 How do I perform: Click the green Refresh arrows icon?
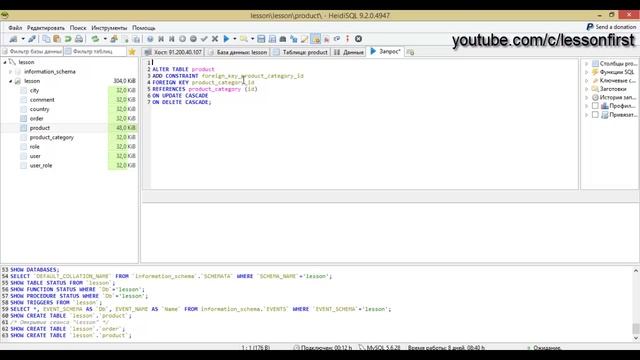[x=95, y=39]
